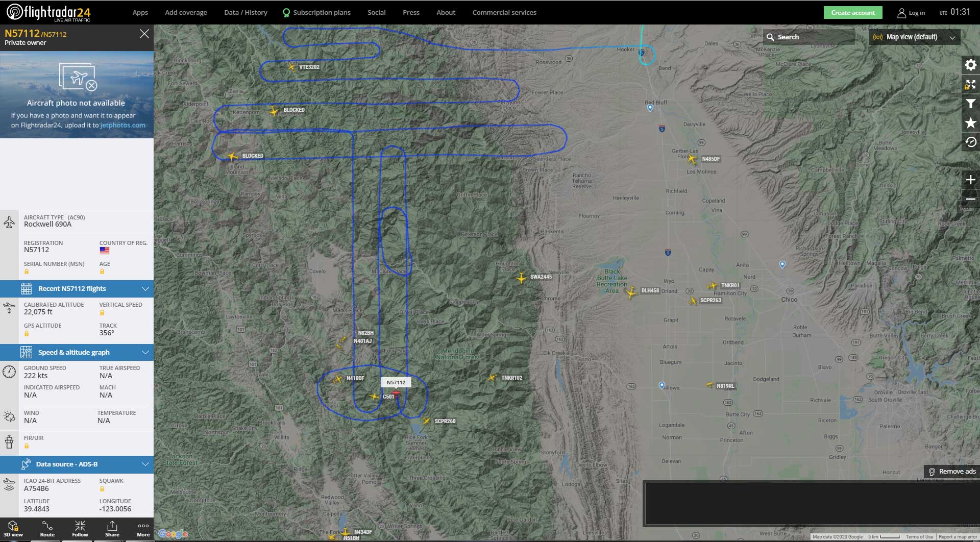
Task: Open playback history clock icon
Action: click(970, 142)
